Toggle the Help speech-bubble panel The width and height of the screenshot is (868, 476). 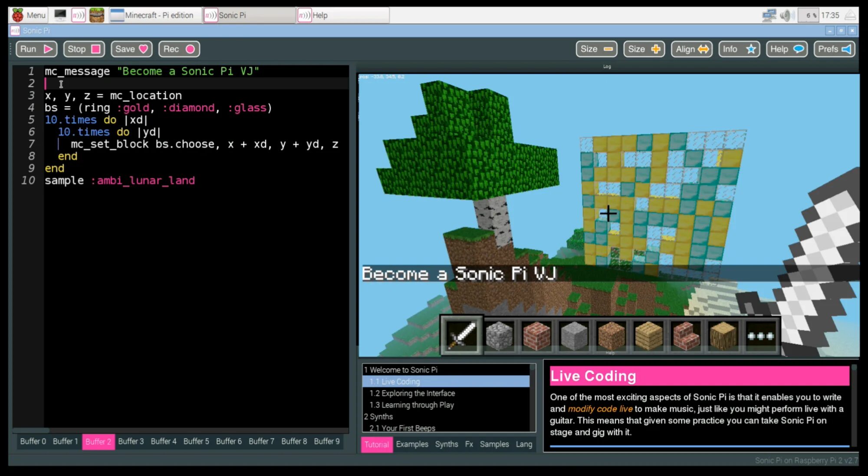787,49
